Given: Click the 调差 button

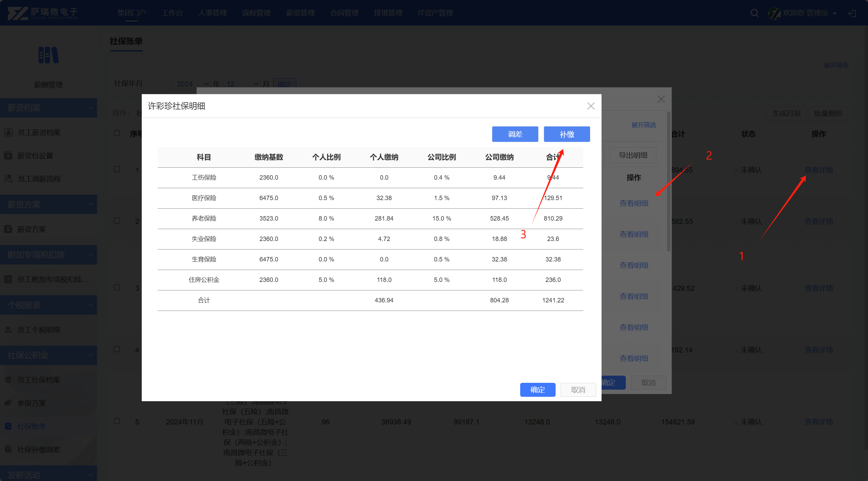Looking at the screenshot, I should pos(515,134).
